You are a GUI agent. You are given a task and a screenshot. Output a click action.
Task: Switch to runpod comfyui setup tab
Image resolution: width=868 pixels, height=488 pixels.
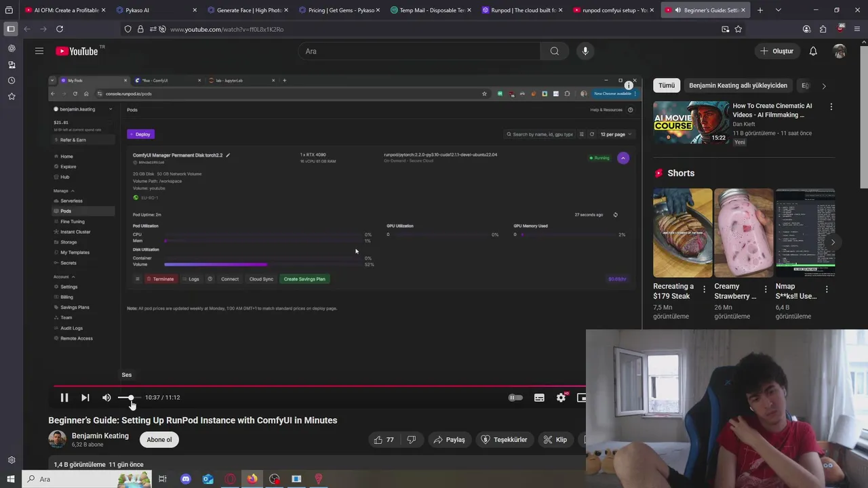(x=613, y=10)
